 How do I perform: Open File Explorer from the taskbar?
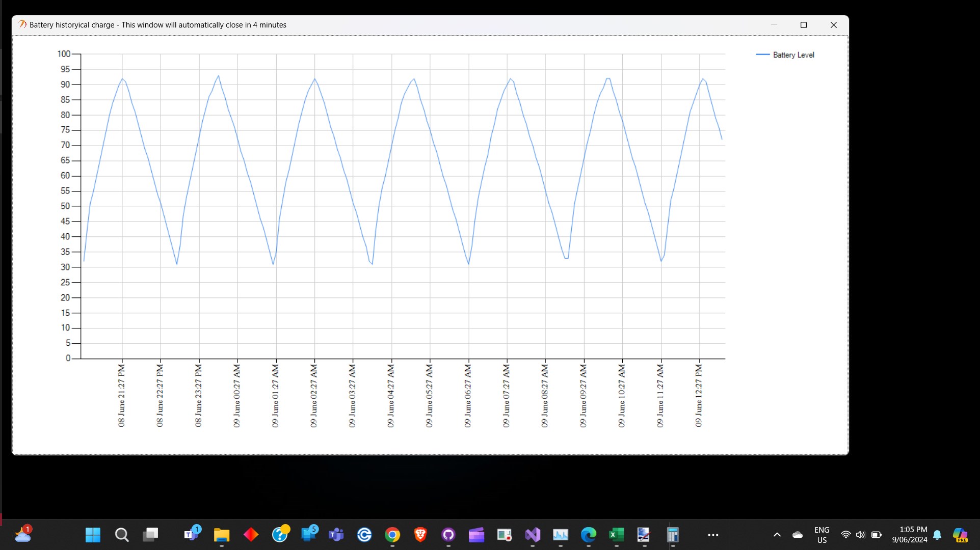221,535
